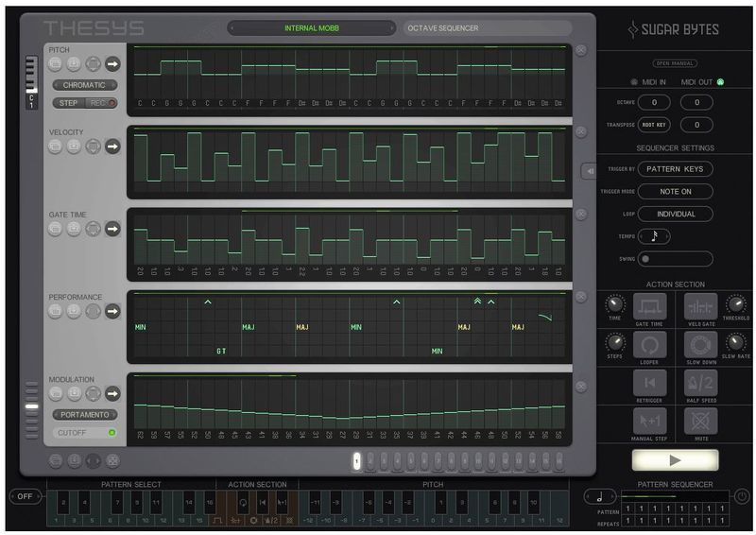Click the Pitch lane save preset icon
The width and height of the screenshot is (756, 535).
click(74, 63)
